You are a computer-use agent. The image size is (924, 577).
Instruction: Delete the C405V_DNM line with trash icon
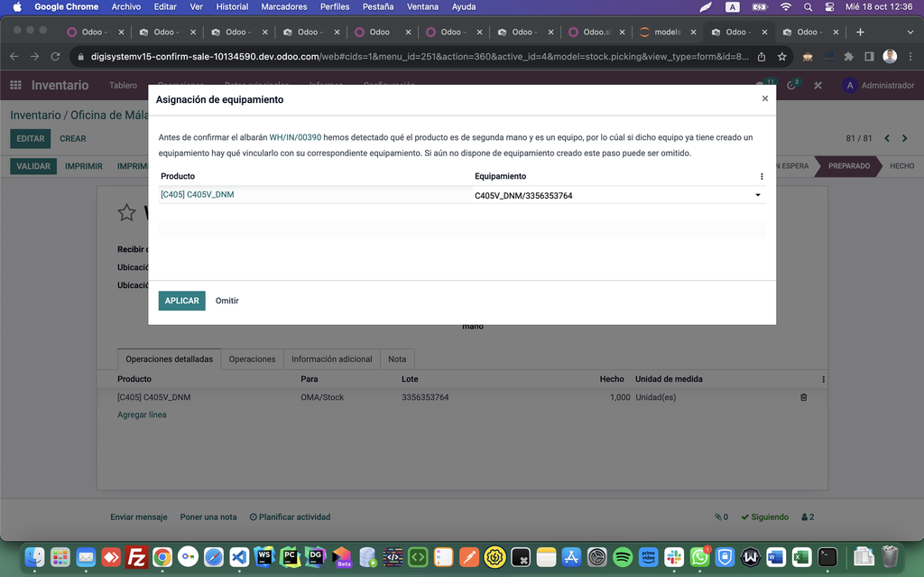[803, 397]
